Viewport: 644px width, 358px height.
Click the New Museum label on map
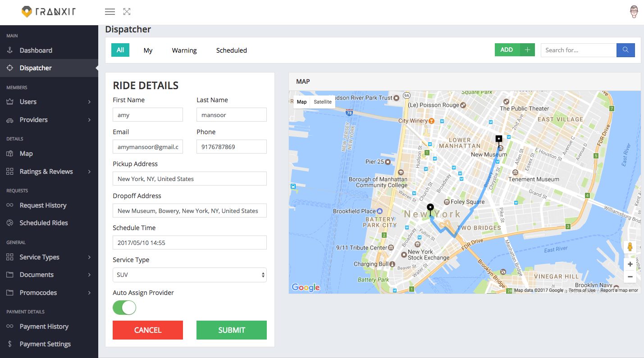(489, 154)
